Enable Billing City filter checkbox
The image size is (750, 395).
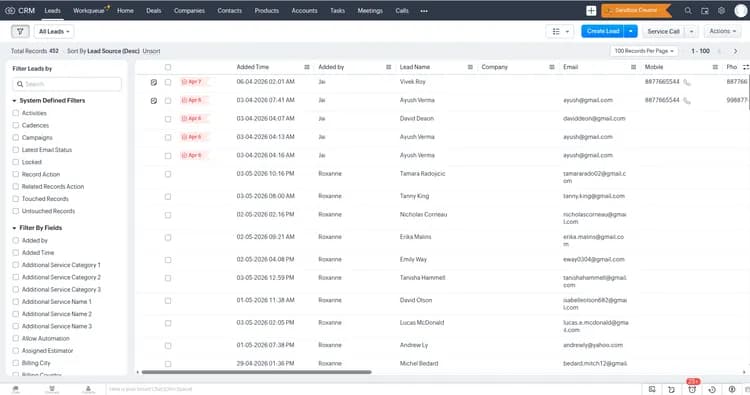pyautogui.click(x=16, y=363)
